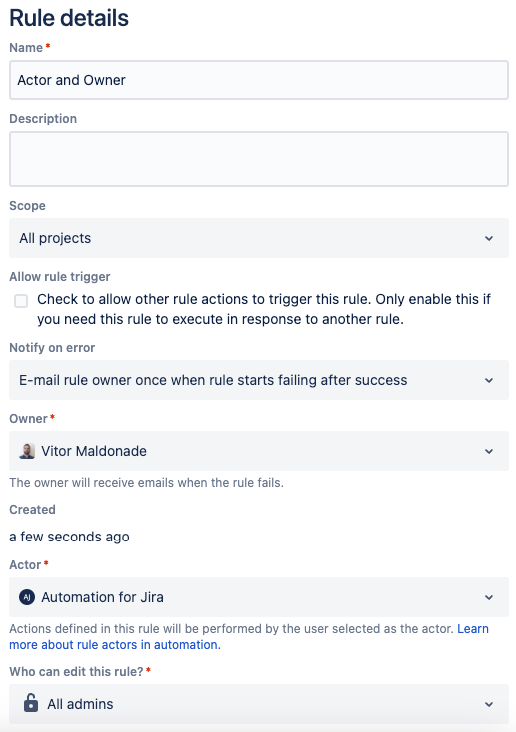The width and height of the screenshot is (516, 732).
Task: Click the chevron arrow in Actor field
Action: (489, 598)
